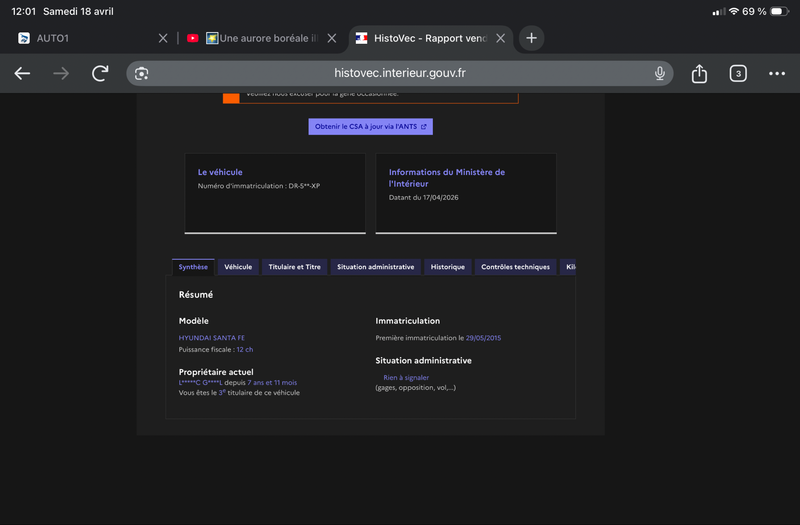Click the Le véhicule card
The width and height of the screenshot is (800, 525).
tap(275, 193)
